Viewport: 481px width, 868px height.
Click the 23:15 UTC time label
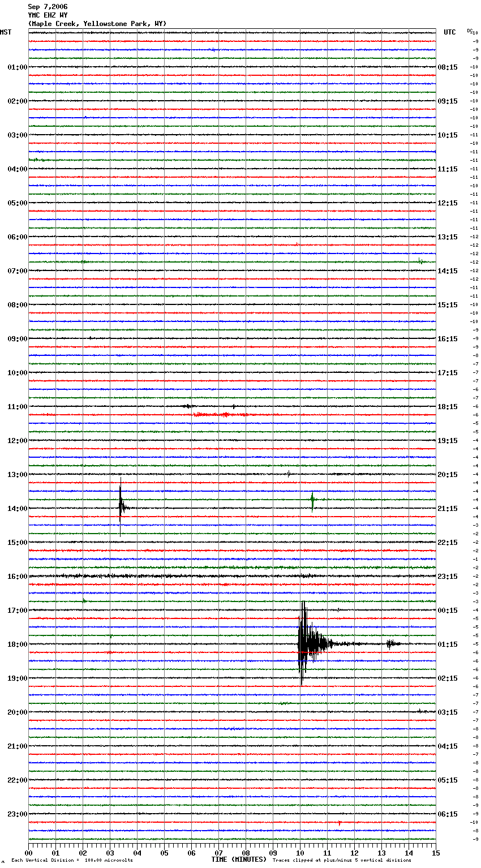click(x=448, y=577)
